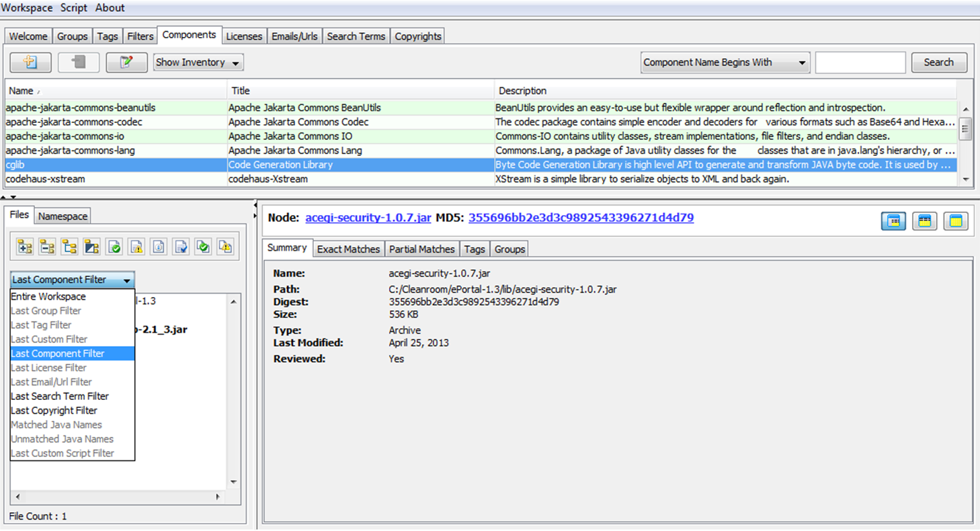This screenshot has width=980, height=531.
Task: Select the cglib component row
Action: [x=481, y=165]
